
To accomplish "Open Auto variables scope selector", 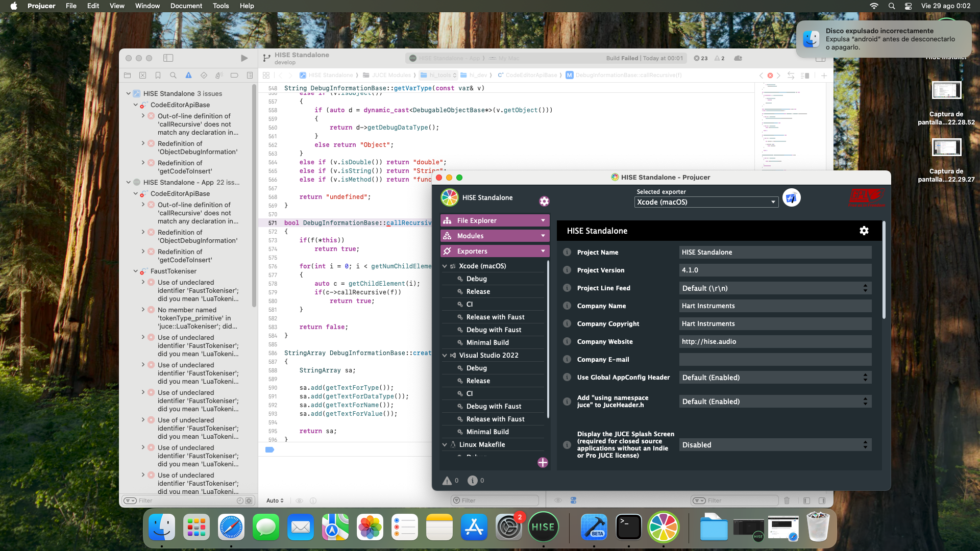I will tap(275, 500).
